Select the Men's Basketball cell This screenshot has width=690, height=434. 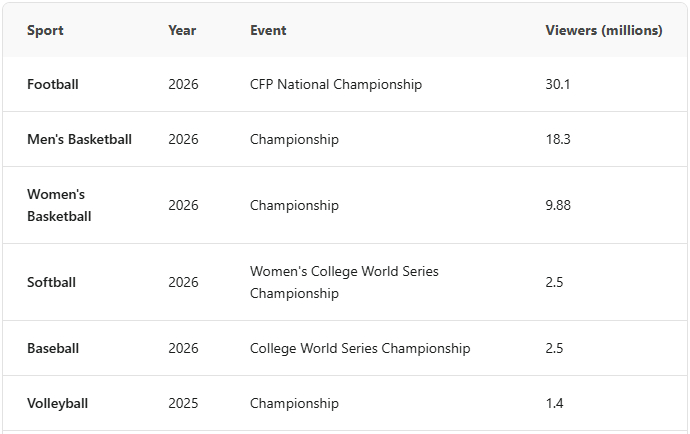tap(79, 139)
